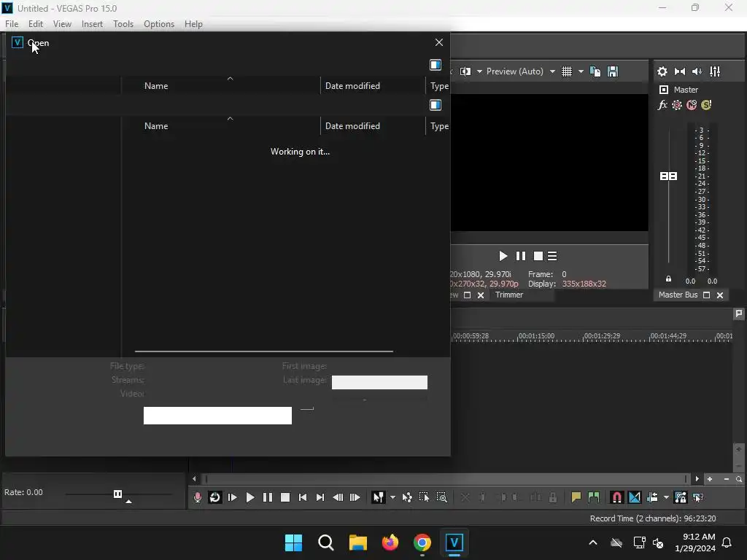Viewport: 747px width, 560px height.
Task: Toggle Master solo icon
Action: coord(706,105)
